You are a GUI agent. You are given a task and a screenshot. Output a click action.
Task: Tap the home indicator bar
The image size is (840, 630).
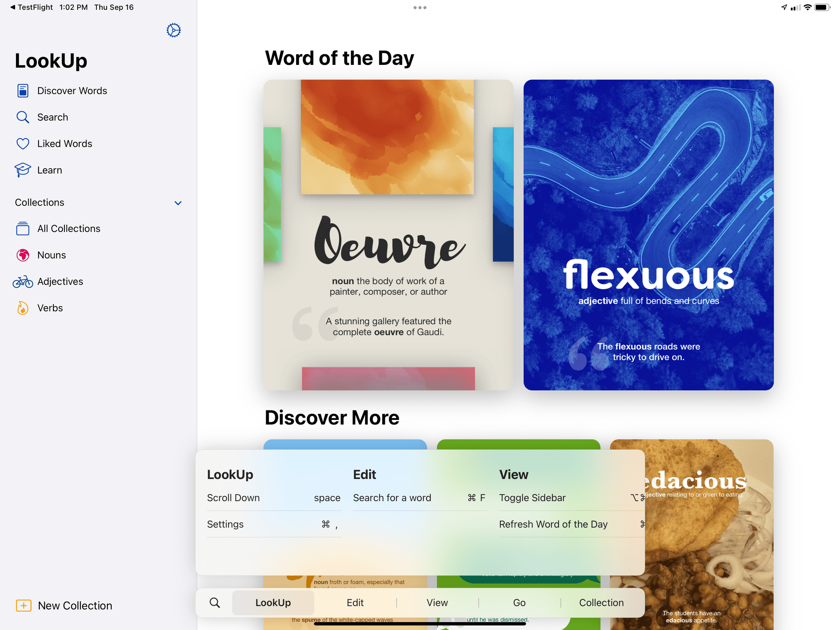420,624
